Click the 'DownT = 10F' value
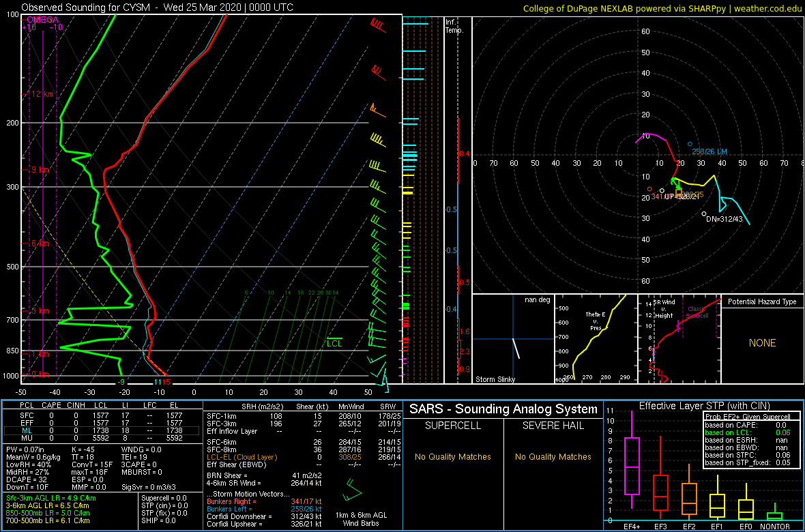805x532 pixels. (x=27, y=486)
